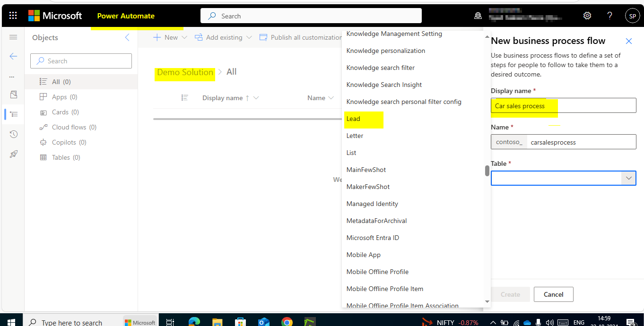Expand the Add existing dropdown
The width and height of the screenshot is (644, 326).
tap(249, 37)
